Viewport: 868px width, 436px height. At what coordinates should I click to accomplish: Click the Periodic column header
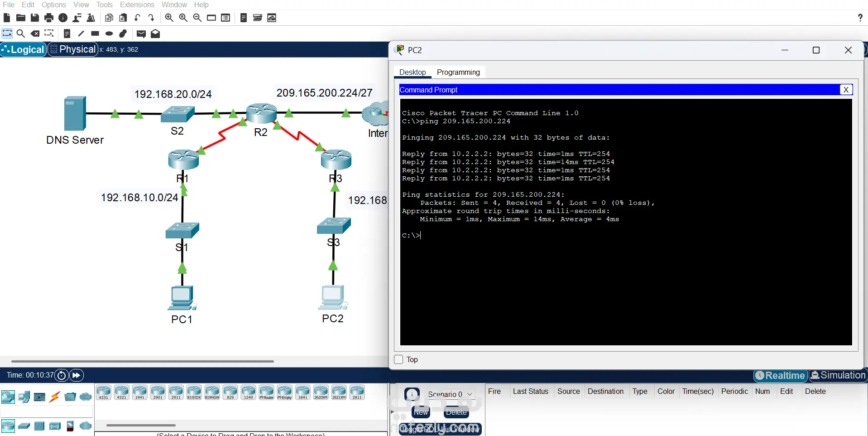coord(734,391)
